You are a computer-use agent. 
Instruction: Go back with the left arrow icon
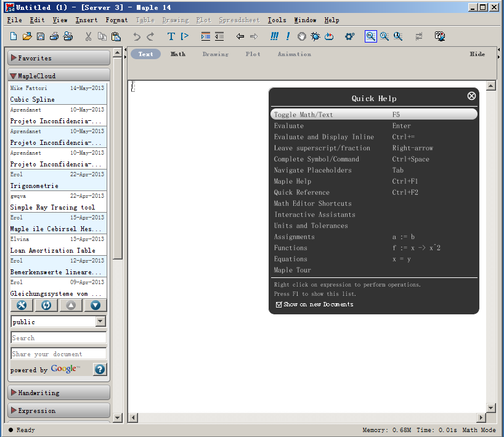240,36
